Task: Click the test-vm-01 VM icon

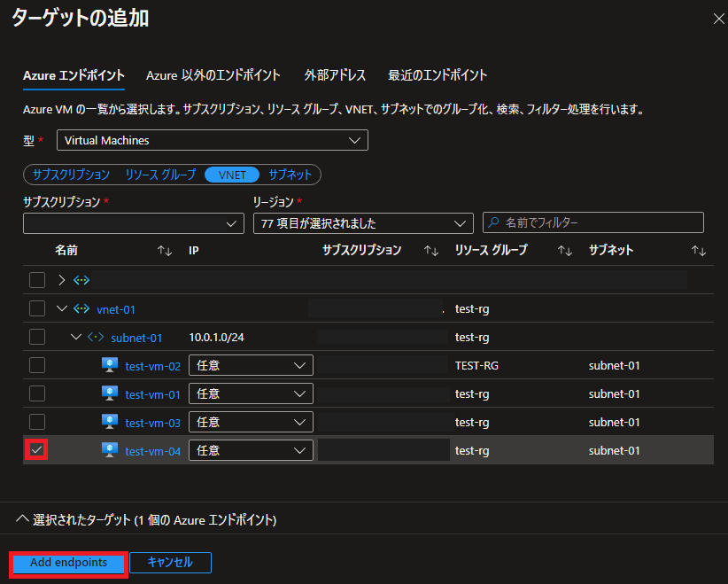Action: [110, 393]
